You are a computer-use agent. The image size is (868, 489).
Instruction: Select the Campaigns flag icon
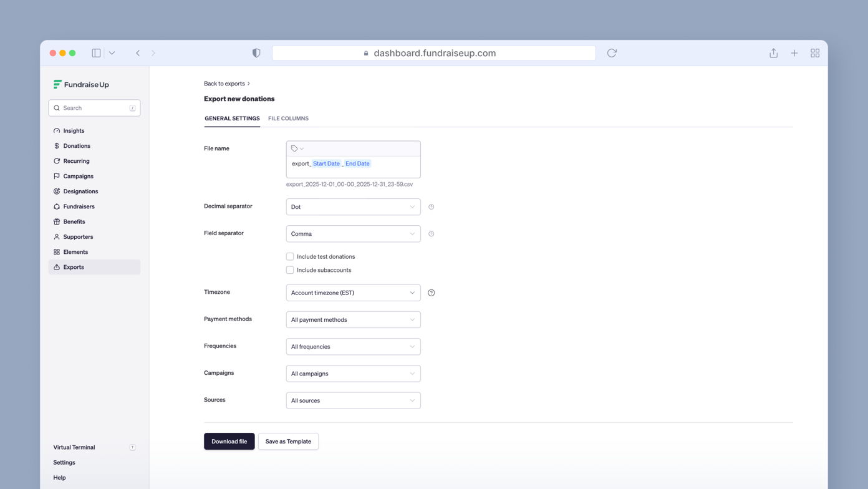coord(57,176)
